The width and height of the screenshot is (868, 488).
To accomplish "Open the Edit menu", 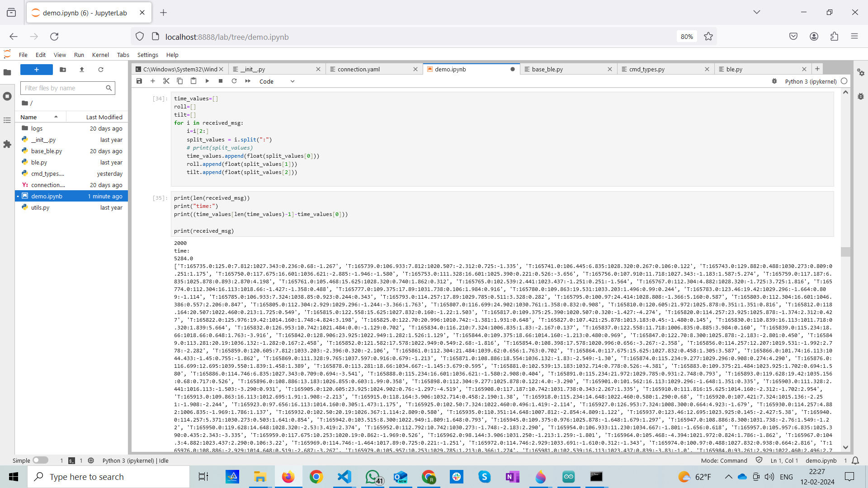I will click(x=41, y=55).
